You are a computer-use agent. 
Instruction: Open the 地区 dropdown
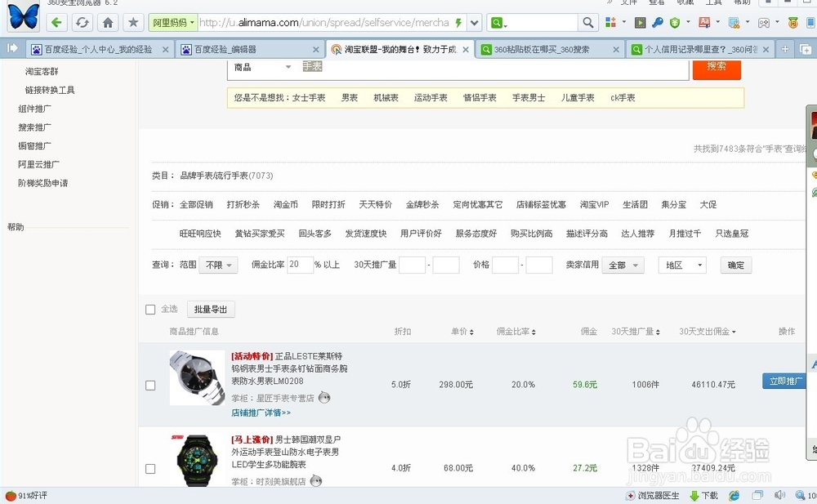(682, 265)
